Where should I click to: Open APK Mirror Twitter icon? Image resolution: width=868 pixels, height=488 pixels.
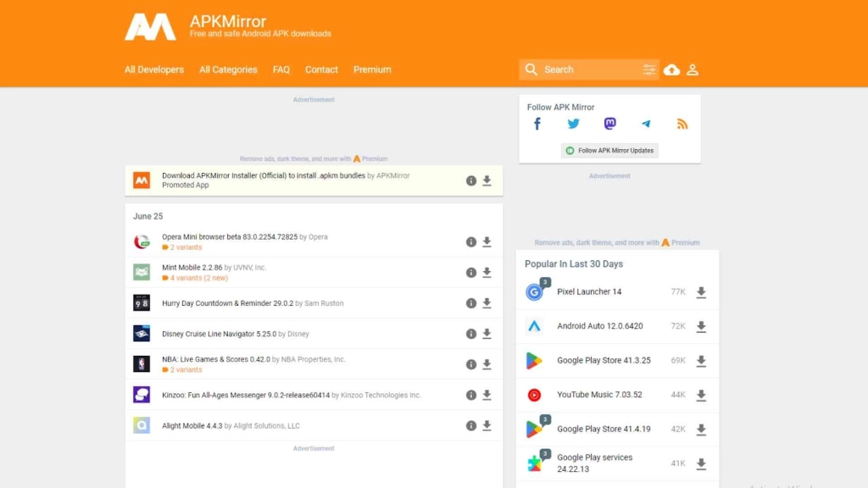(574, 124)
